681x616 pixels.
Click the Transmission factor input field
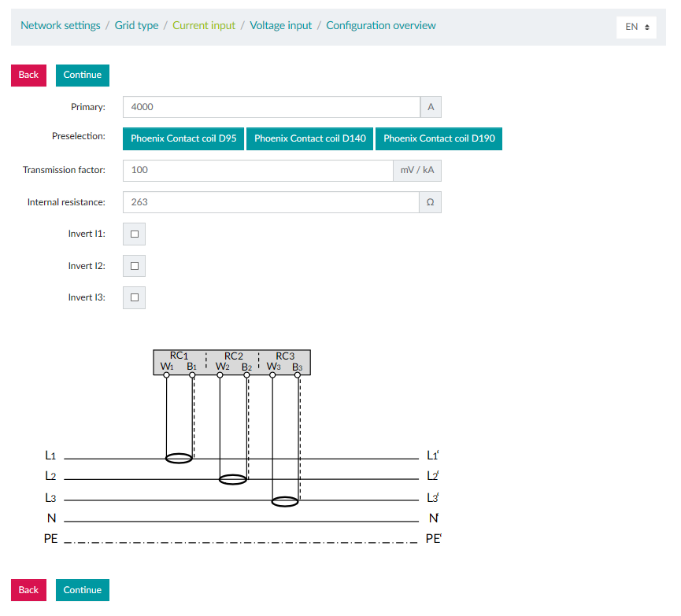(257, 170)
